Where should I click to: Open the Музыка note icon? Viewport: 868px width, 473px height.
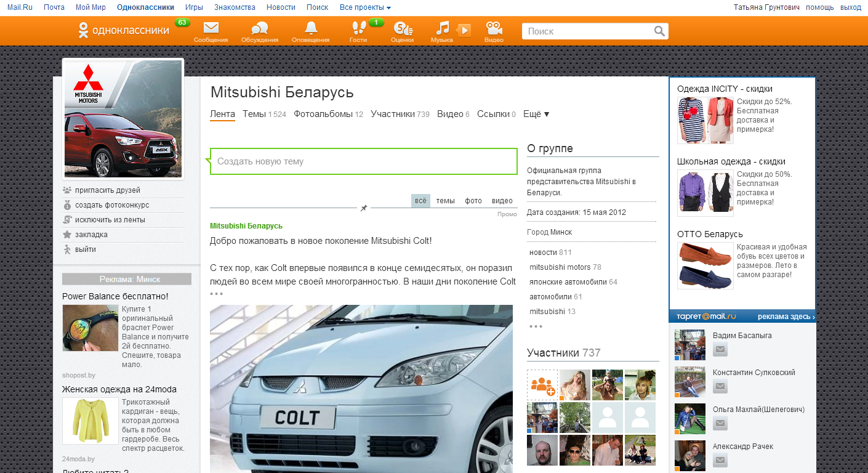[x=442, y=28]
